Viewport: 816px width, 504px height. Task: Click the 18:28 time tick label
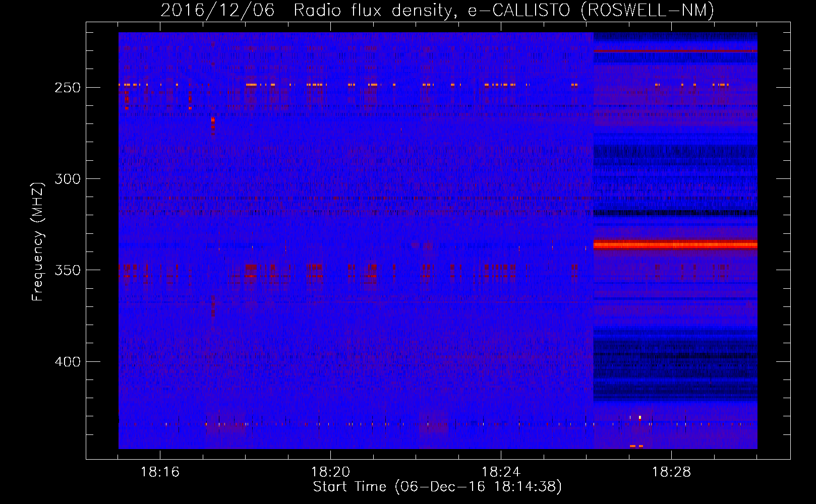(x=671, y=472)
